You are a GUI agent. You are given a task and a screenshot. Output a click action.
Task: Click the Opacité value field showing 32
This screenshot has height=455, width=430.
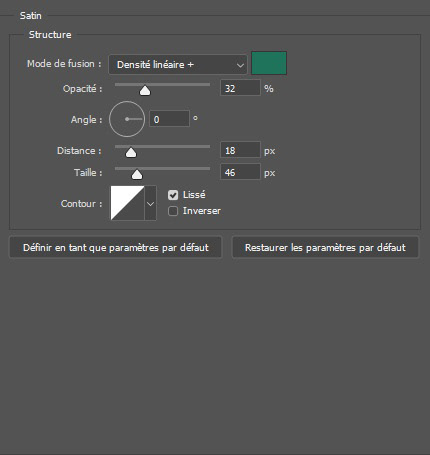pyautogui.click(x=240, y=88)
